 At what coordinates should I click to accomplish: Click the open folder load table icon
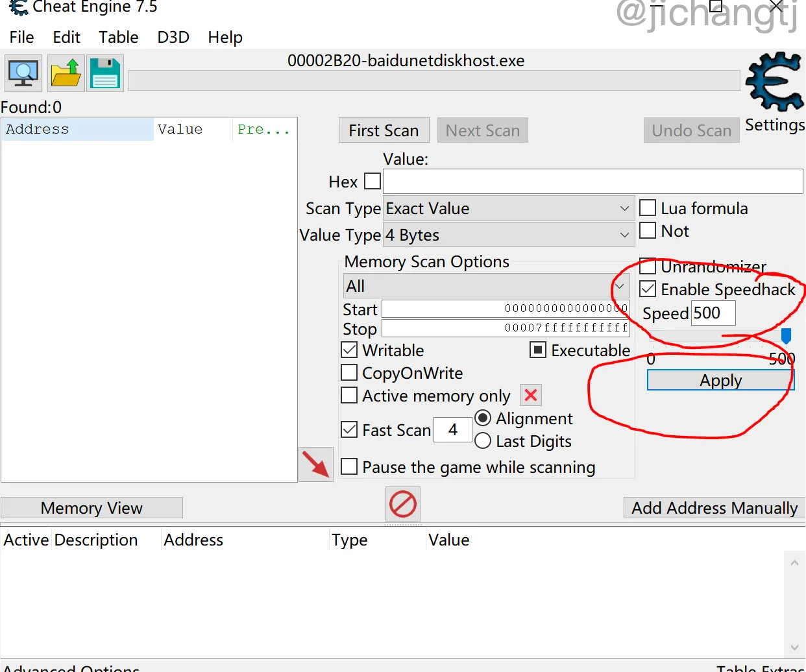pos(66,73)
